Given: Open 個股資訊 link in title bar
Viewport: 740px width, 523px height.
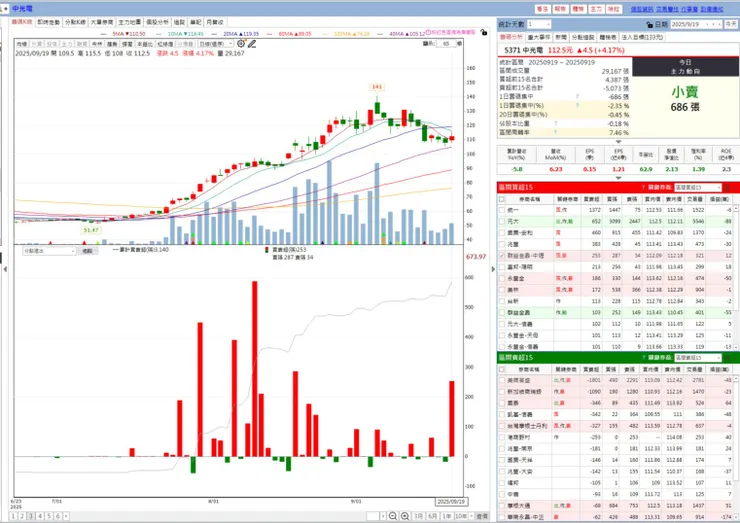Looking at the screenshot, I should (x=642, y=9).
